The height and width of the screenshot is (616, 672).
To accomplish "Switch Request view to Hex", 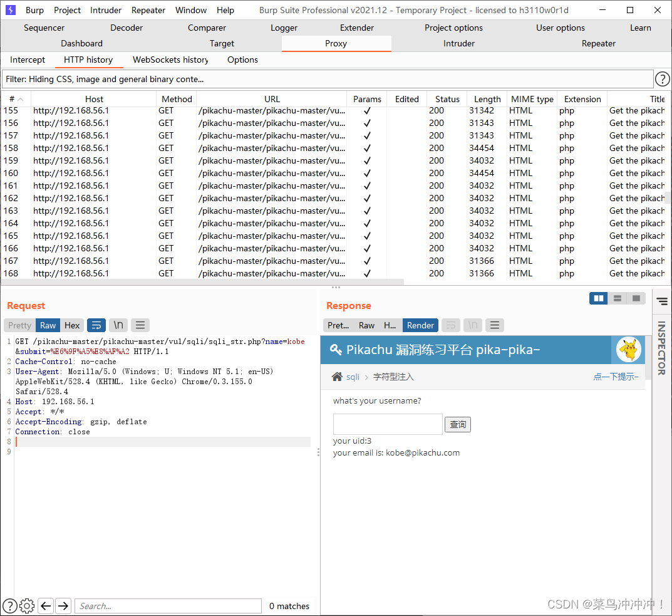I will click(72, 325).
